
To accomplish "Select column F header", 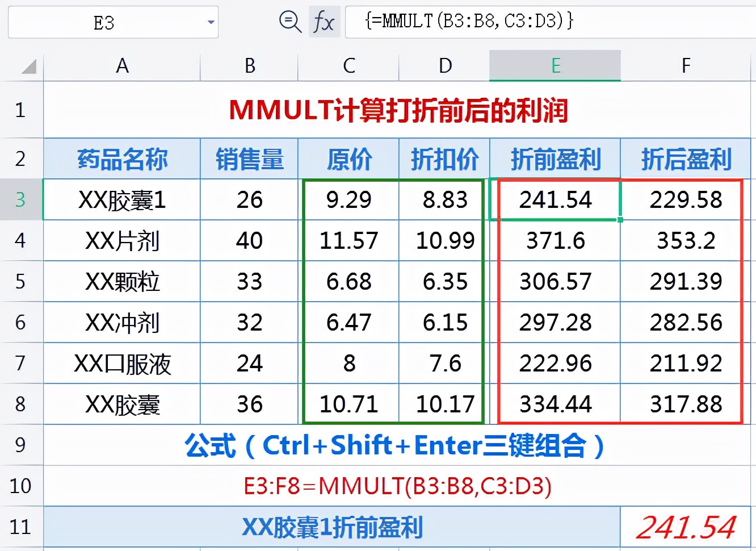I will pos(686,66).
